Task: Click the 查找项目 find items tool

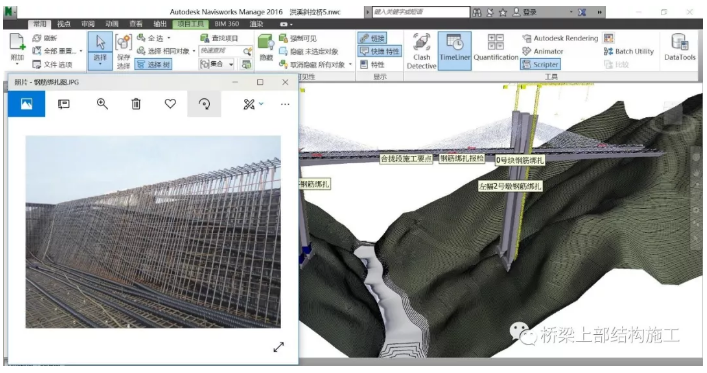Action: [x=219, y=38]
